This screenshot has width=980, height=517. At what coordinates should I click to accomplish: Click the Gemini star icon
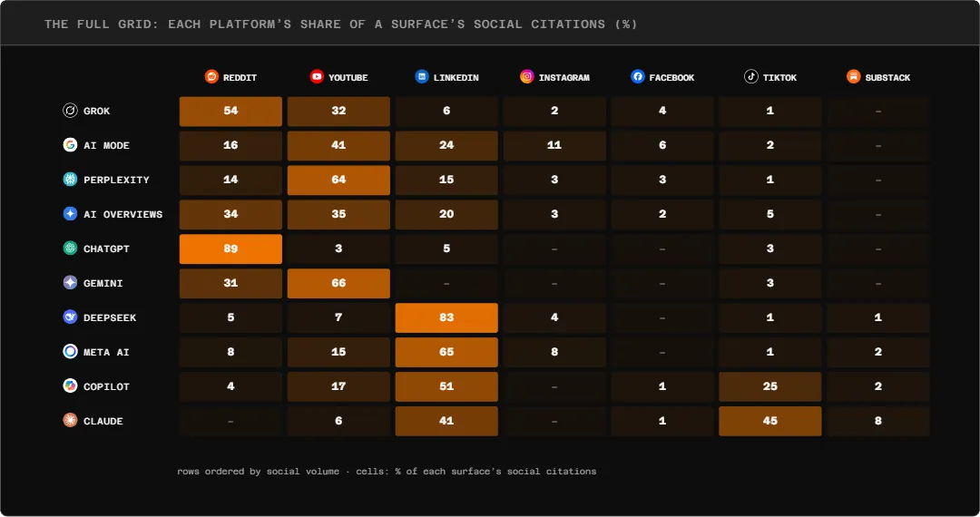(70, 282)
